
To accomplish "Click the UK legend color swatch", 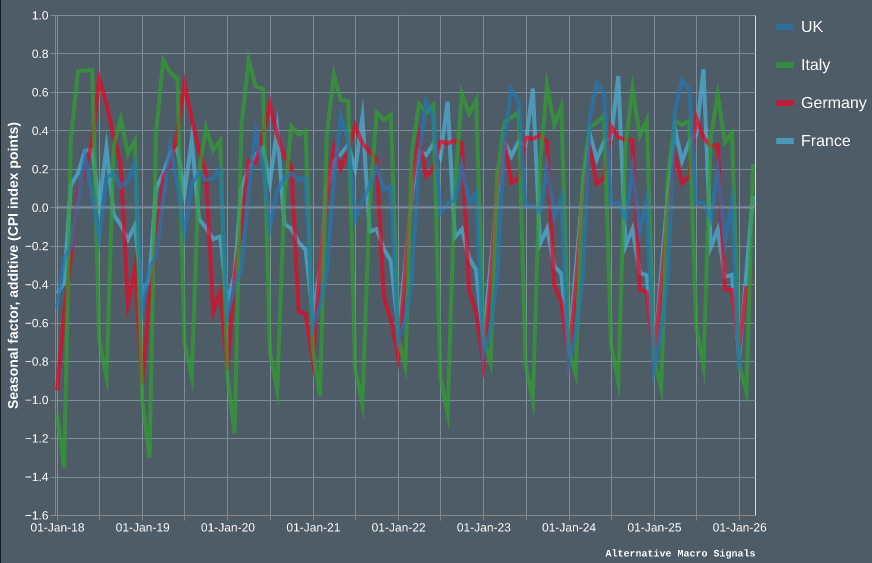I will [x=785, y=27].
